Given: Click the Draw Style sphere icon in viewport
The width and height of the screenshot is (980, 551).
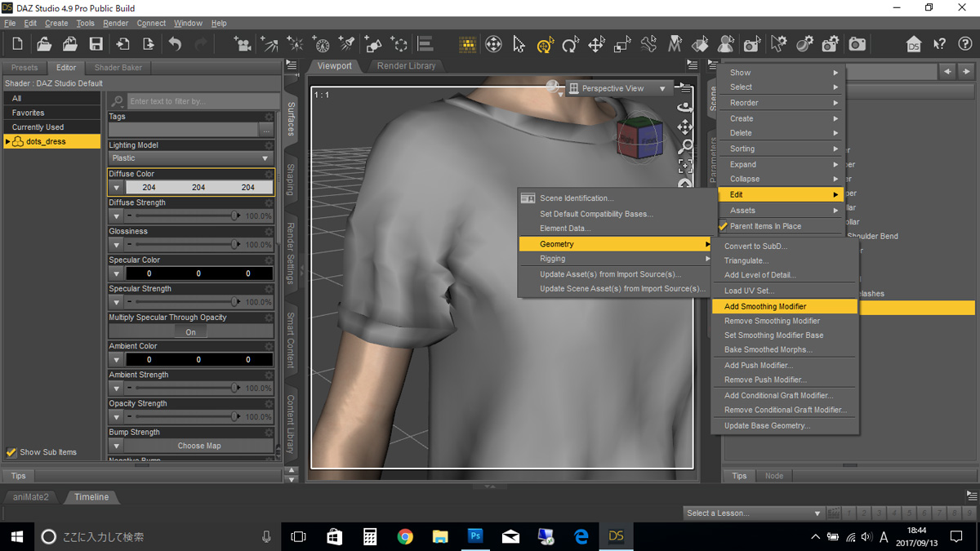Looking at the screenshot, I should click(554, 87).
